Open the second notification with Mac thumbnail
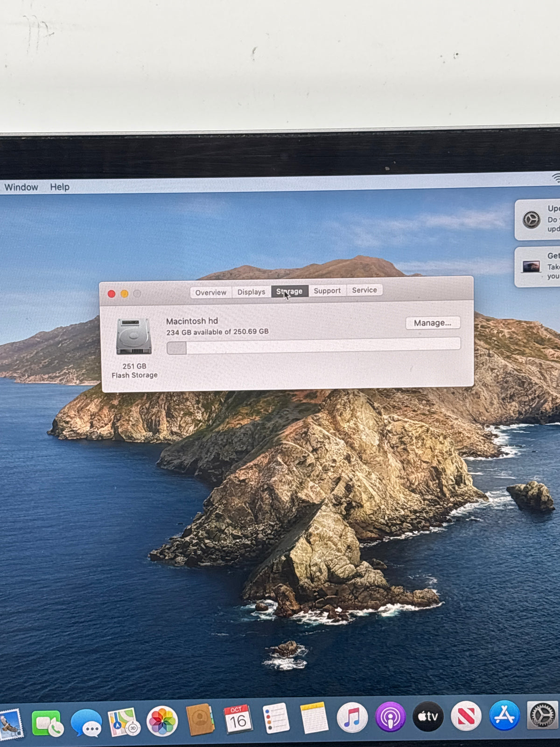560x747 pixels. [x=537, y=267]
